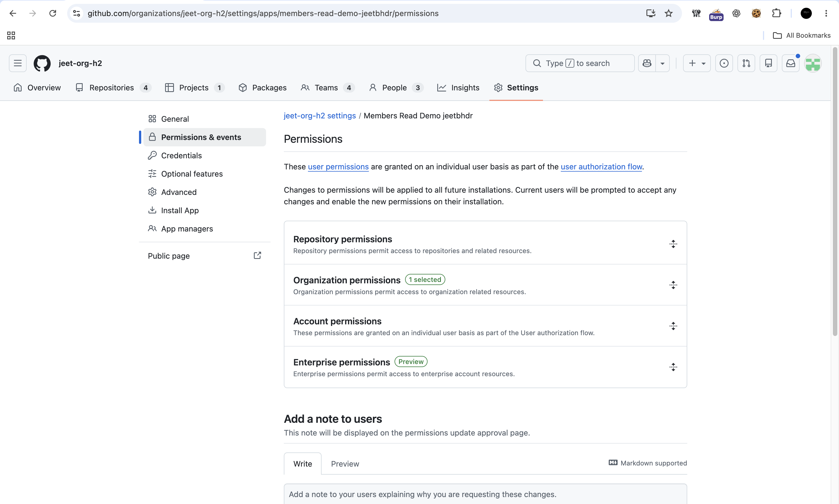
Task: Open the Issues icon in header
Action: [724, 63]
